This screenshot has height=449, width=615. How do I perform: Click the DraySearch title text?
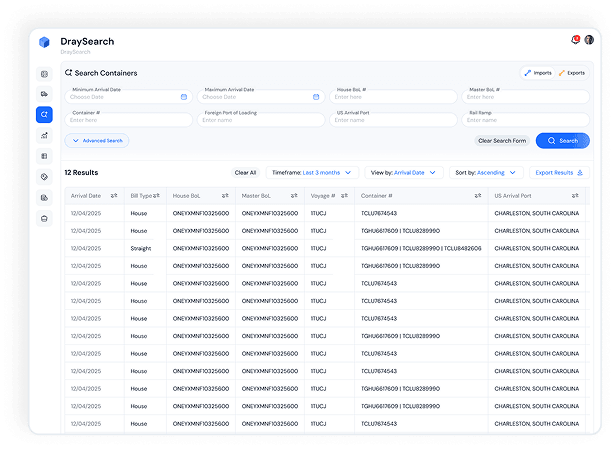click(x=87, y=42)
